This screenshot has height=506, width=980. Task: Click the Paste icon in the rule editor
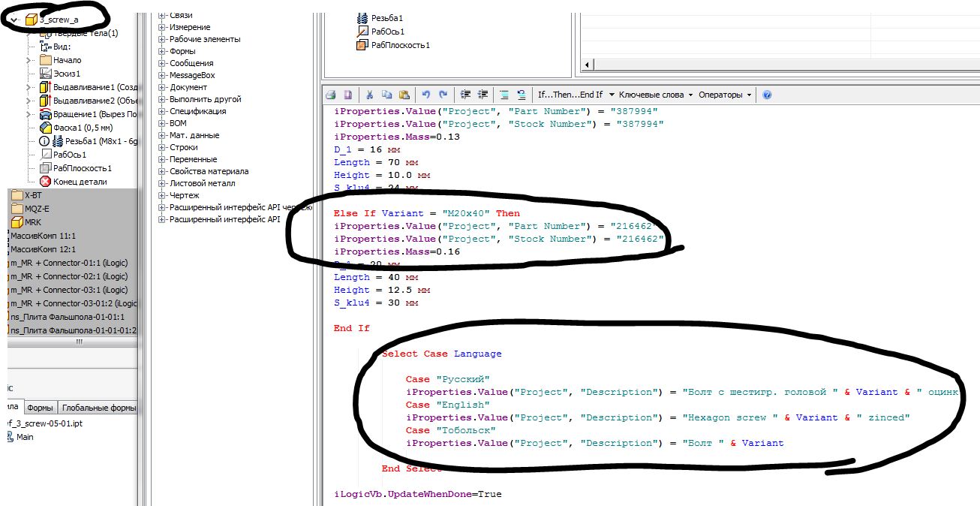click(x=405, y=94)
